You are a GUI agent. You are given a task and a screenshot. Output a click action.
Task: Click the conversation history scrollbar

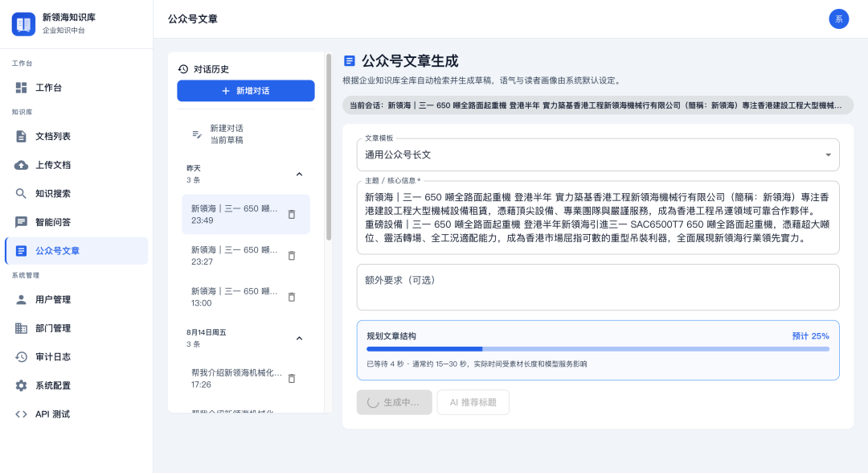click(x=329, y=147)
